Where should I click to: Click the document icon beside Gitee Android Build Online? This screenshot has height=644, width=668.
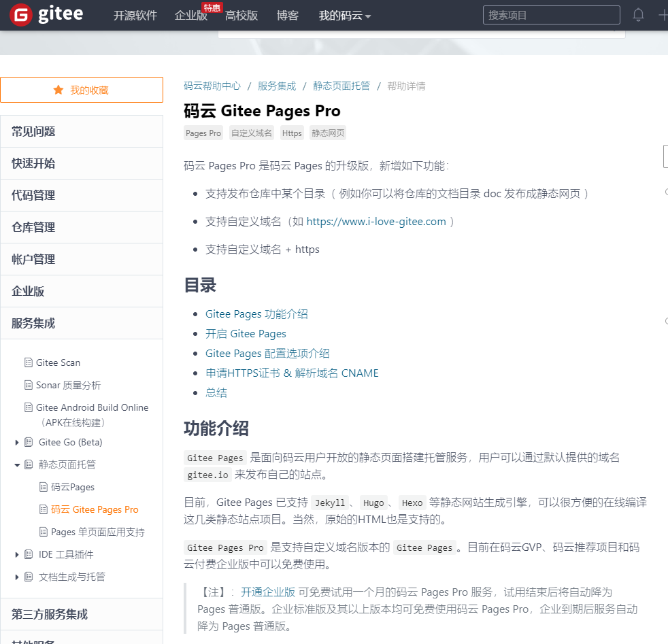[x=29, y=407]
